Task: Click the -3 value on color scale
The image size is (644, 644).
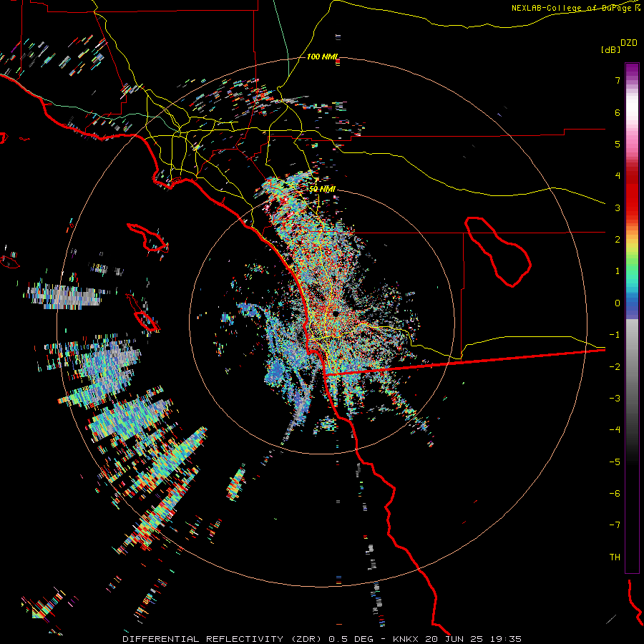Action: (615, 399)
